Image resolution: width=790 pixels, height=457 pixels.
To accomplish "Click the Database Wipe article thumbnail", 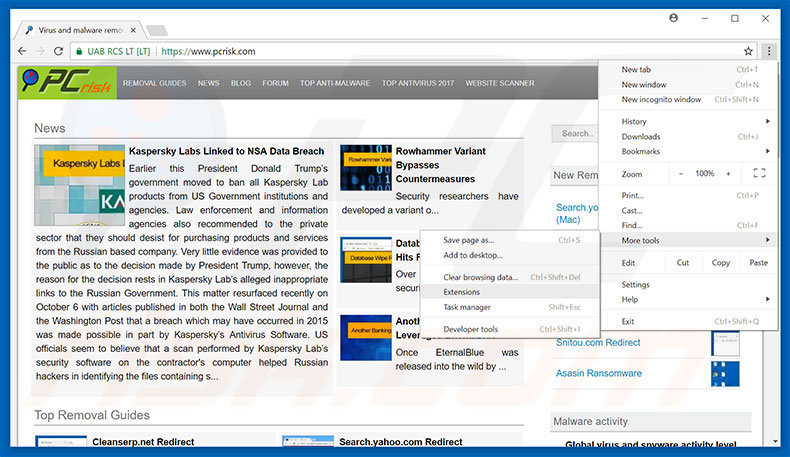I will [x=366, y=260].
